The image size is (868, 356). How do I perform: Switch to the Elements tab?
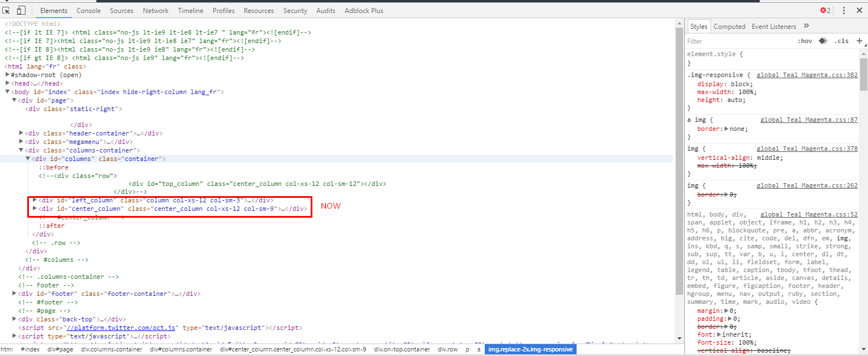pyautogui.click(x=54, y=10)
